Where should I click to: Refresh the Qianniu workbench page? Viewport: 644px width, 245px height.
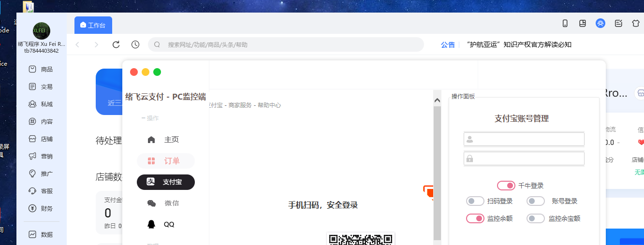click(x=116, y=44)
